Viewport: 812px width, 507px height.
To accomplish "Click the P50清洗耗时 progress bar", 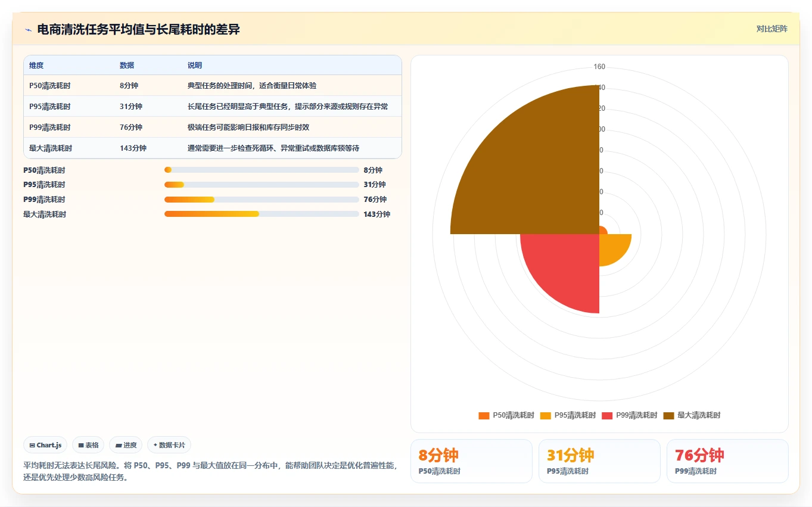I will tap(262, 170).
